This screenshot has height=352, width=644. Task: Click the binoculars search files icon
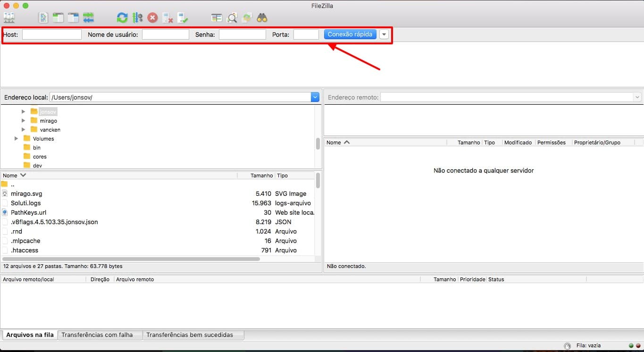tap(262, 18)
